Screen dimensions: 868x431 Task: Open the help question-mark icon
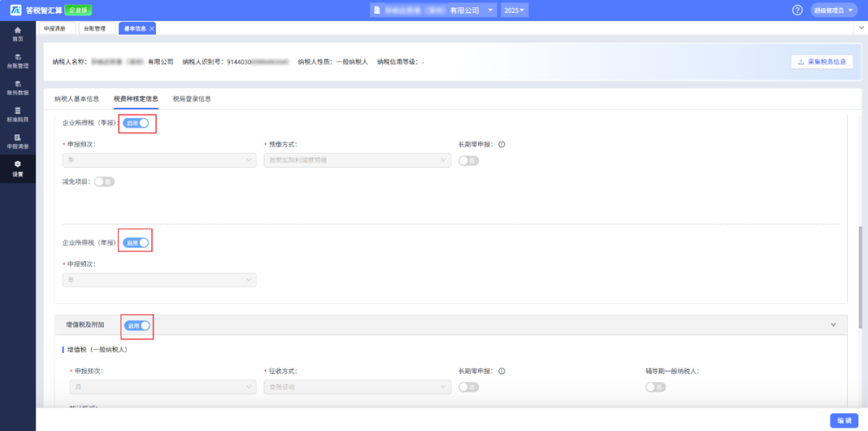(797, 10)
